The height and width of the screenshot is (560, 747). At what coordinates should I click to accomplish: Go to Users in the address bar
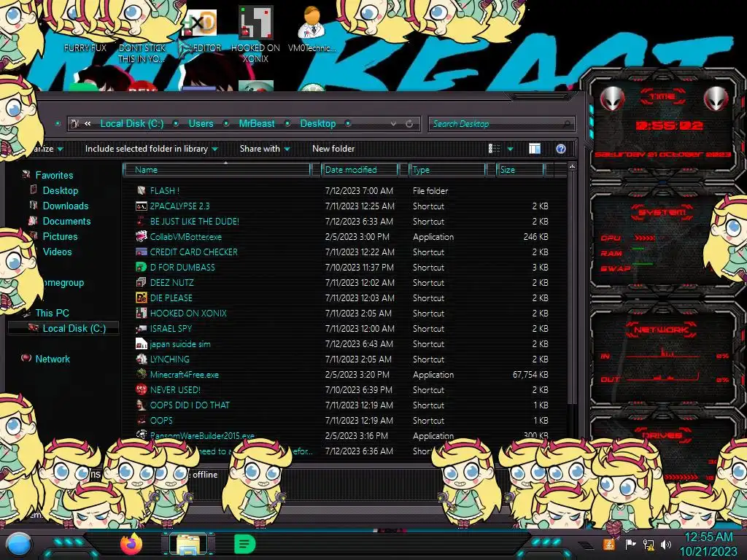coord(201,124)
